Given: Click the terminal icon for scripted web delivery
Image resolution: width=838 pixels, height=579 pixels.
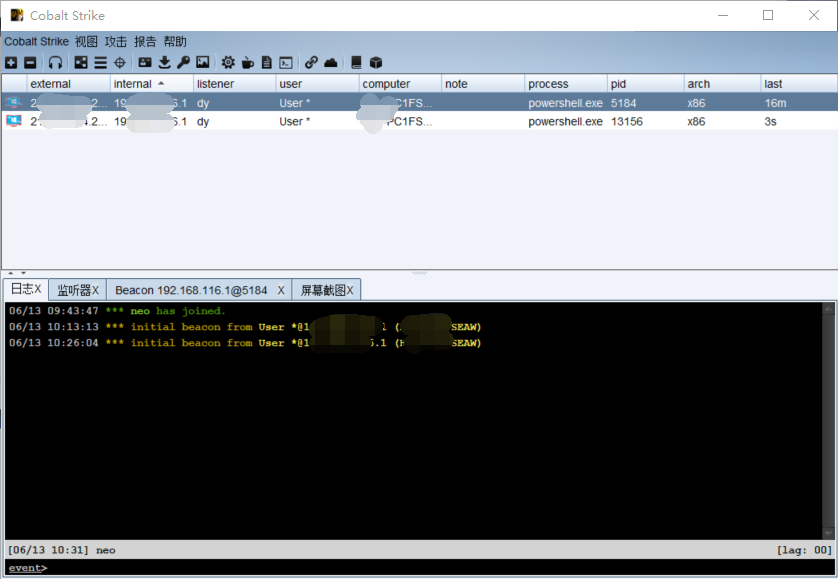Looking at the screenshot, I should 286,63.
